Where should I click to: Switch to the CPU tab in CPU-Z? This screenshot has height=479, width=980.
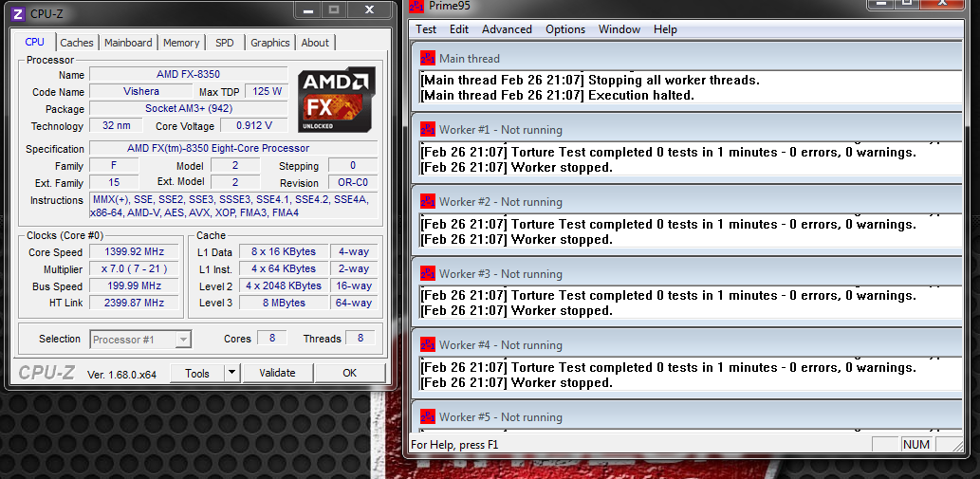(x=35, y=42)
